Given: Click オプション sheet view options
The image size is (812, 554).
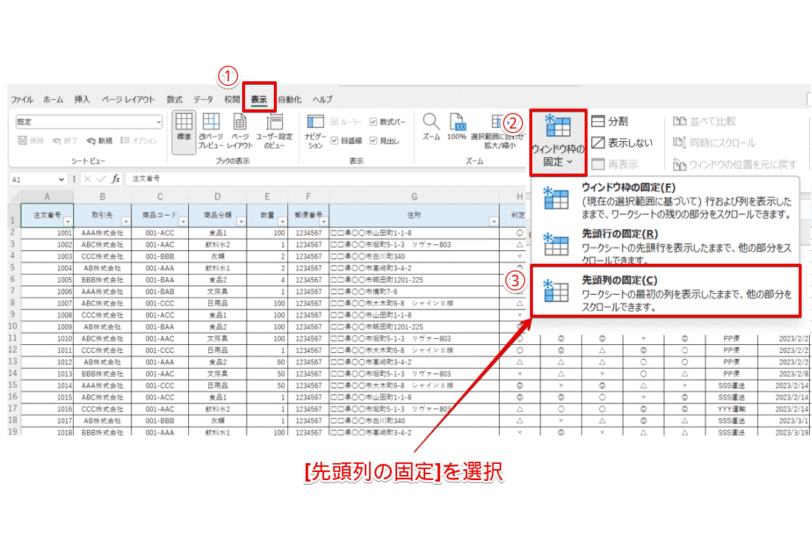Looking at the screenshot, I should click(139, 140).
